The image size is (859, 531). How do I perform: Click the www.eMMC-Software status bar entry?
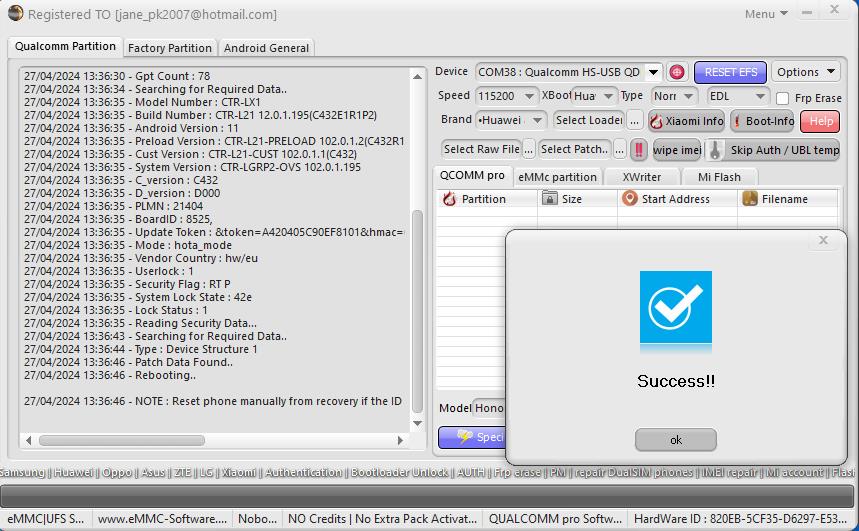162,519
